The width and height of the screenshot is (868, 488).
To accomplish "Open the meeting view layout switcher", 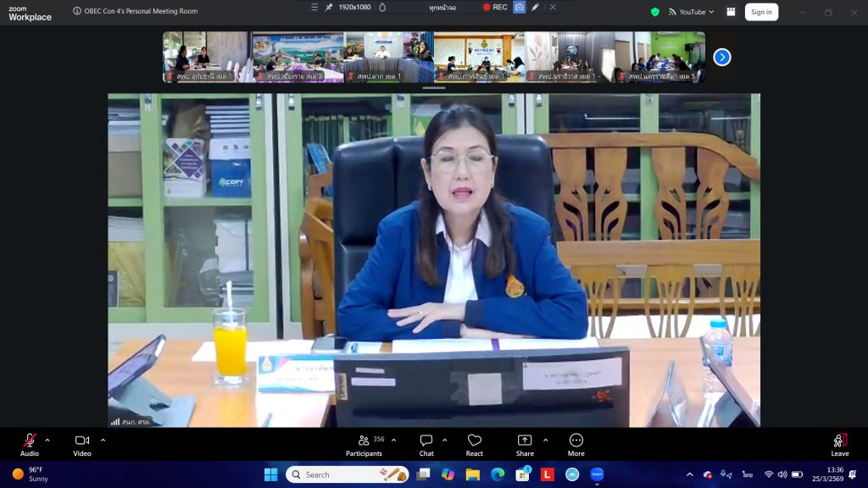I will 731,12.
